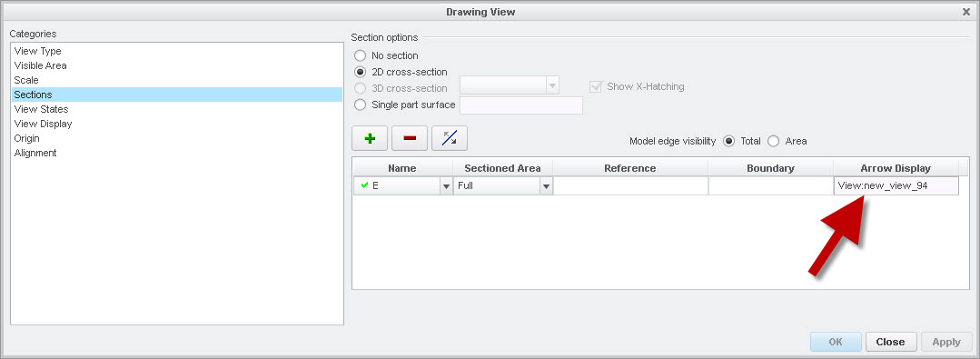Click the section name E in the table

tap(376, 185)
